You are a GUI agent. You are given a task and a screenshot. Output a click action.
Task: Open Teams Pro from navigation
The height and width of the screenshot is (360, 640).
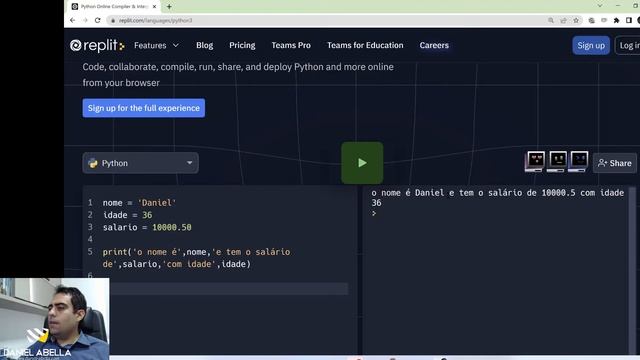click(x=291, y=45)
